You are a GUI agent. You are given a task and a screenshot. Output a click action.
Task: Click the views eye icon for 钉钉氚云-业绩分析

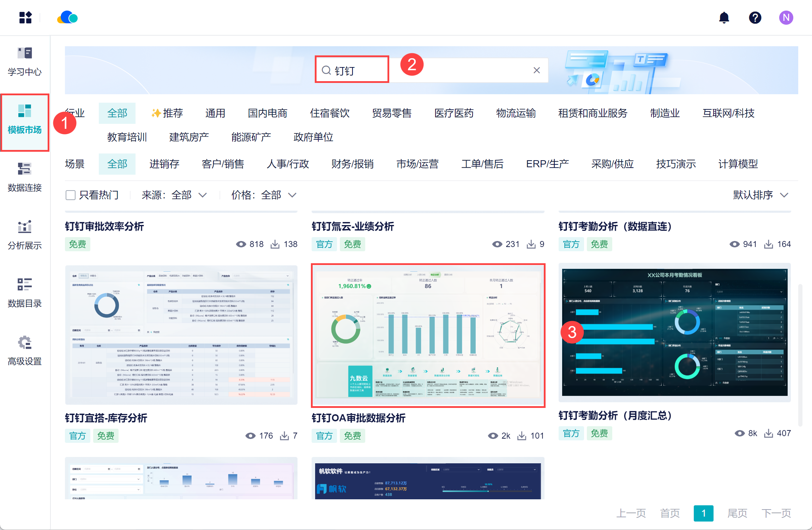click(497, 244)
